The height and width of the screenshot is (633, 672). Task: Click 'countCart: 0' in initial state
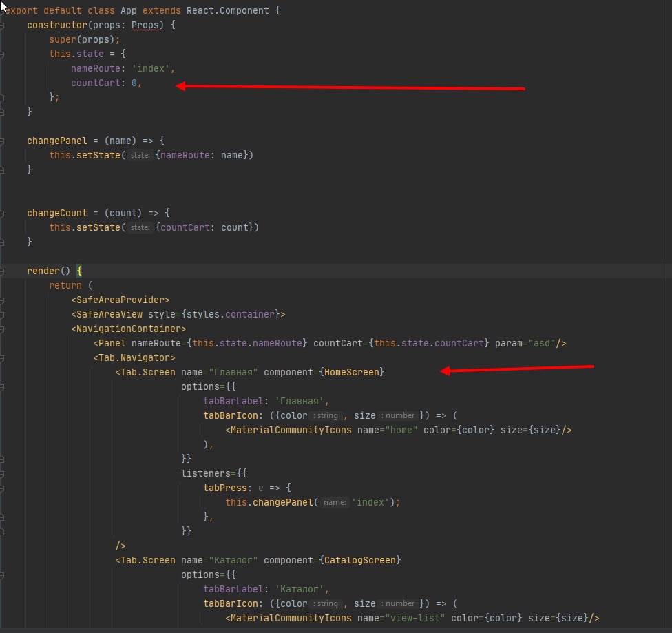point(104,83)
